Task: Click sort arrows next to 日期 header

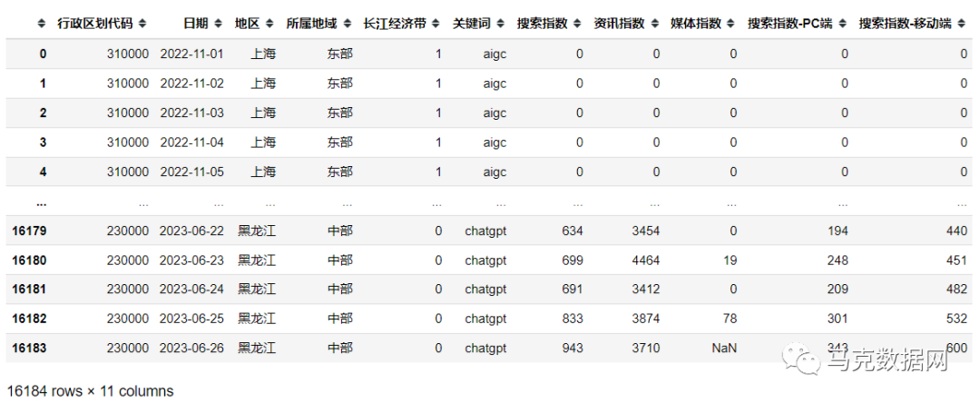Action: (218, 24)
